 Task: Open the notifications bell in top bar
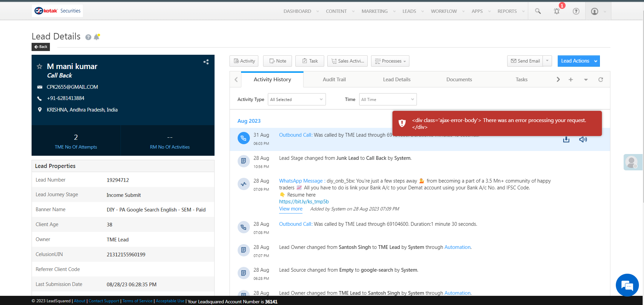pyautogui.click(x=556, y=11)
